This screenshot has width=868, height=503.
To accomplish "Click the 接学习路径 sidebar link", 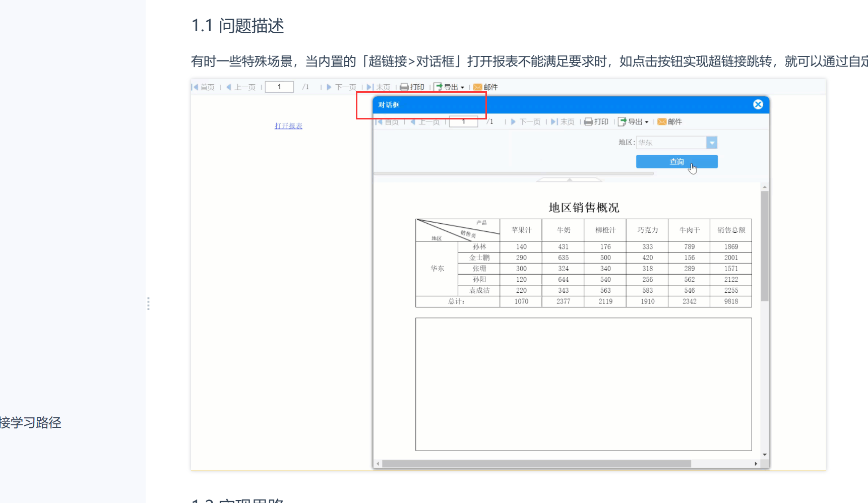I will (31, 423).
